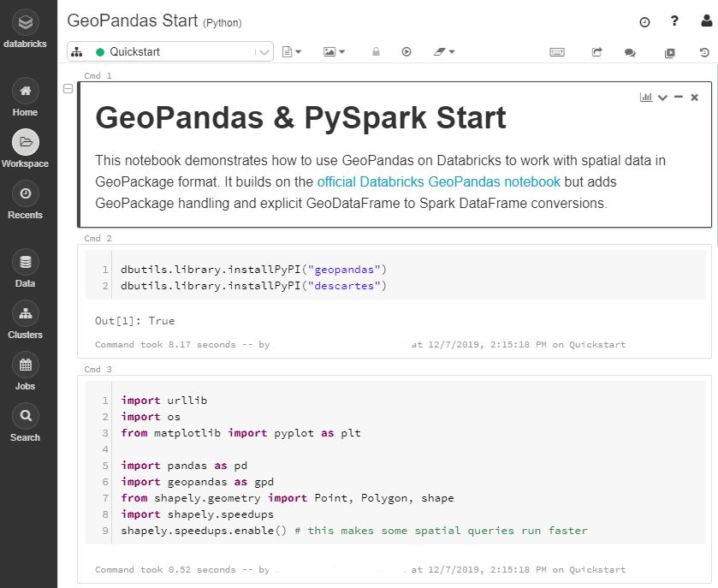Image resolution: width=718 pixels, height=588 pixels.
Task: Open the View dropdown with picture icon
Action: (x=335, y=51)
